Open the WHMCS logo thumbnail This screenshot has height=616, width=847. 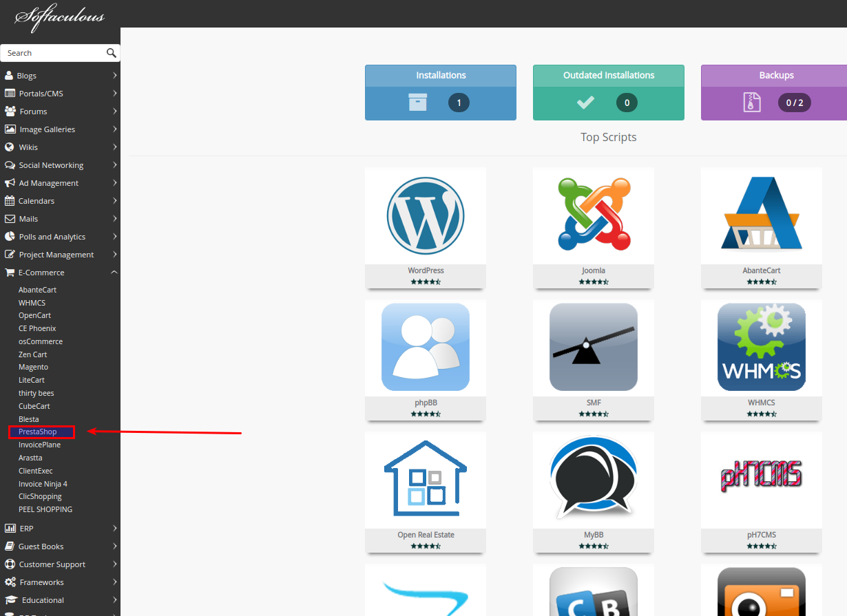pyautogui.click(x=762, y=348)
